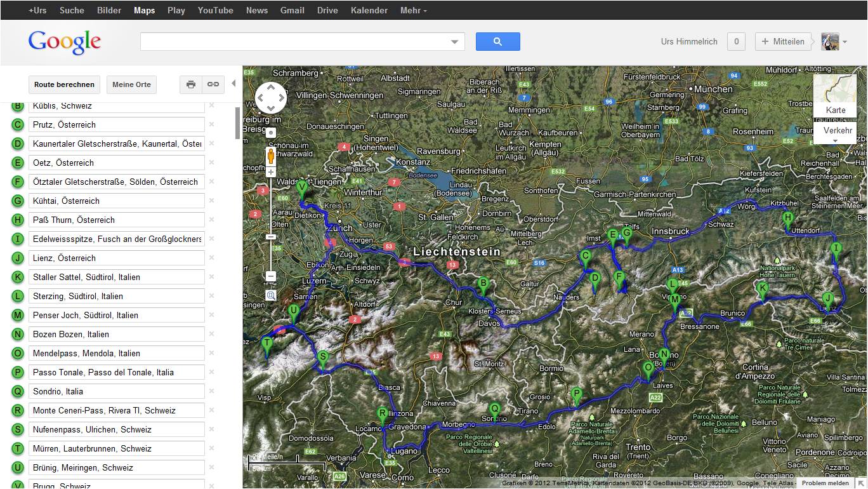The height and width of the screenshot is (489, 868).
Task: Remove the Kühtai, Österreich waypoint
Action: click(212, 201)
